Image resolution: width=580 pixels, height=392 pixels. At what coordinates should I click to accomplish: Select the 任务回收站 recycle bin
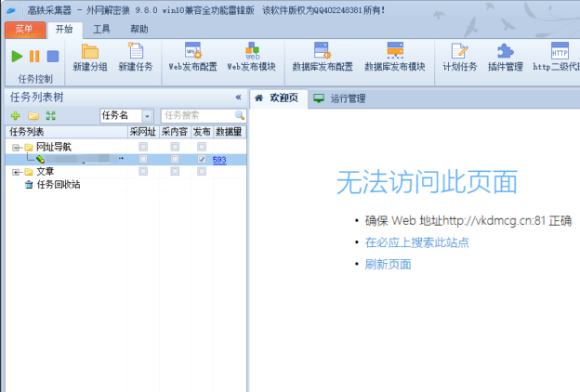(x=53, y=184)
